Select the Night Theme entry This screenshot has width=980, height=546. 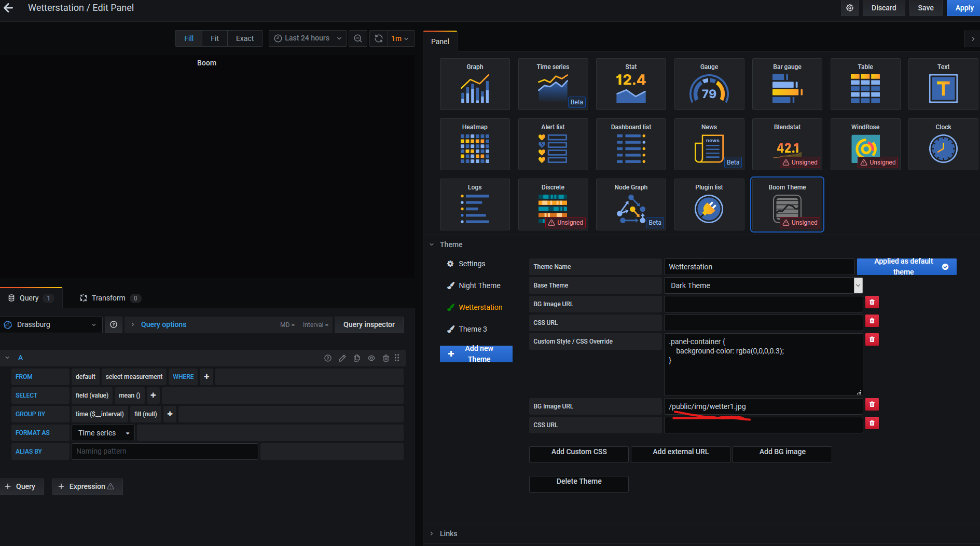coord(474,285)
